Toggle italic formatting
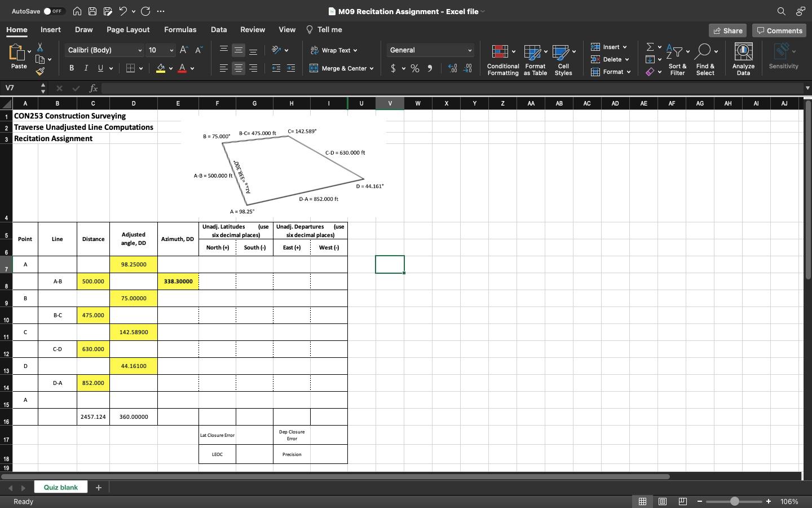The width and height of the screenshot is (812, 508). [86, 68]
